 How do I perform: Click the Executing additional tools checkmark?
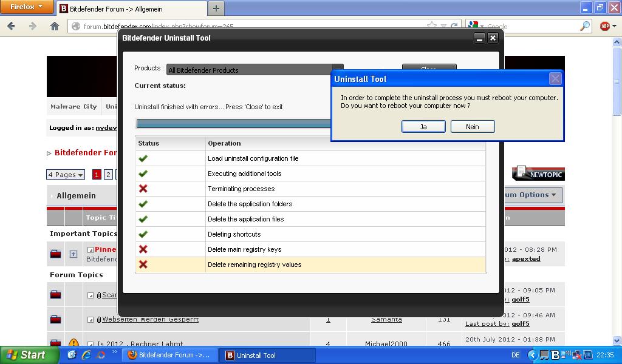point(143,174)
